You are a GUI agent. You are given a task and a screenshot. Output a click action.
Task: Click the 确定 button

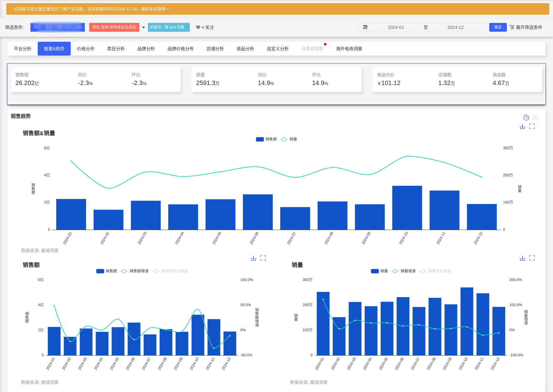click(x=498, y=27)
